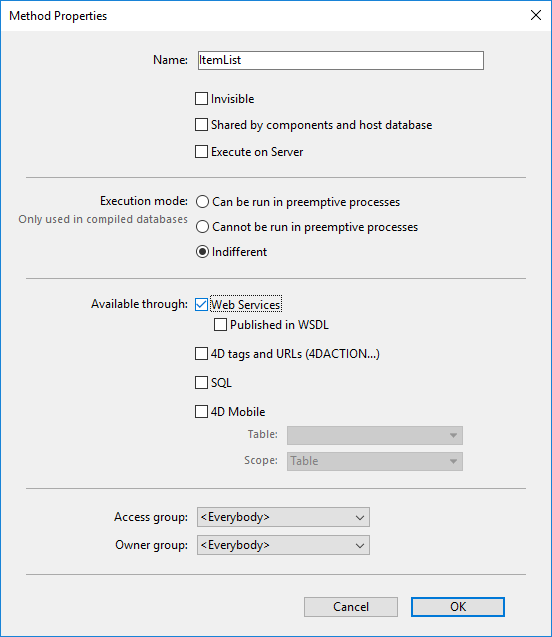Tick the Execute on Server option
The width and height of the screenshot is (552, 637).
click(x=201, y=152)
